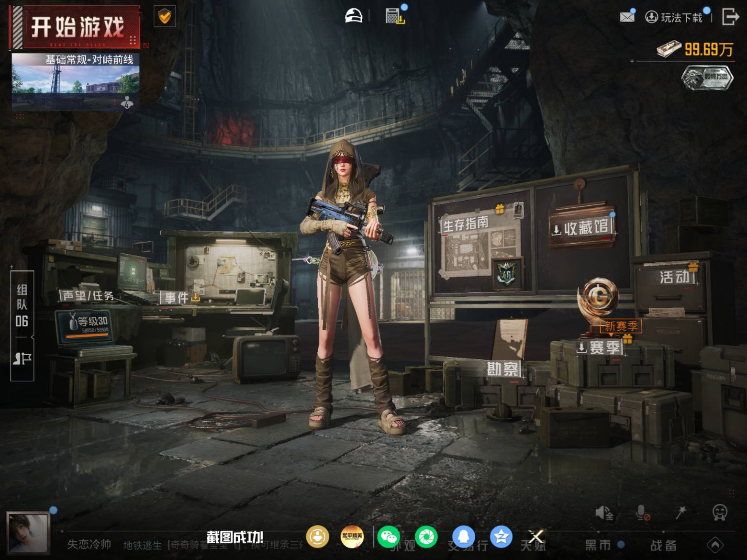This screenshot has height=560, width=747.
Task: Open the 收藏馆 collection hall sign
Action: click(582, 228)
